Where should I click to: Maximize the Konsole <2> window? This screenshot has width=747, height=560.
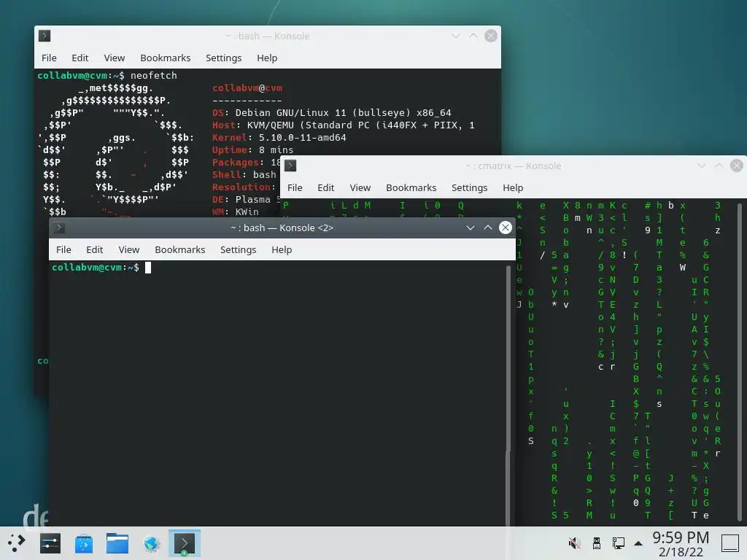(x=488, y=227)
